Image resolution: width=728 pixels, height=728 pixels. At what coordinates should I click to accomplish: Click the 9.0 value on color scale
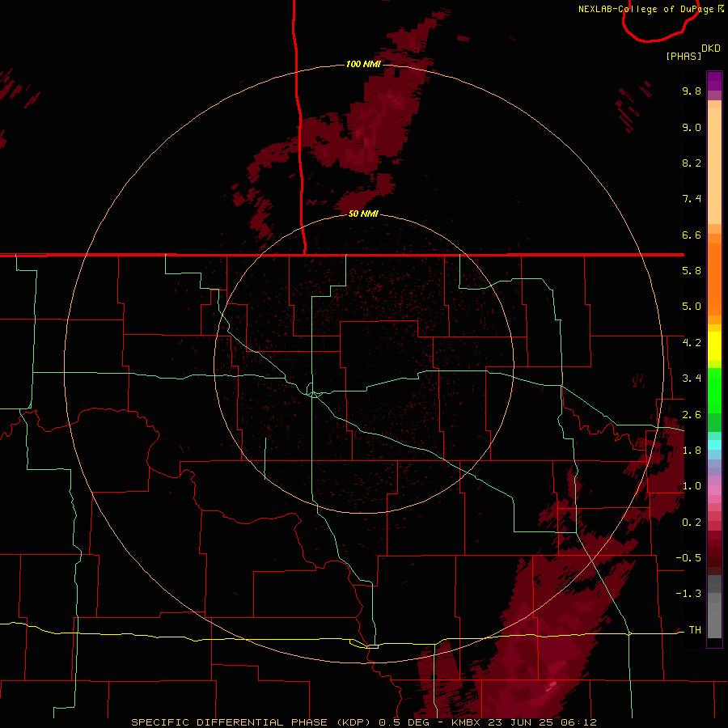[692, 127]
